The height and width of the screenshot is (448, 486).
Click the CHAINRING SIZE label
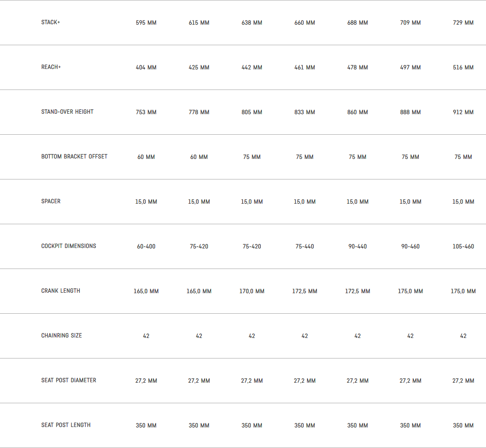pyautogui.click(x=62, y=336)
